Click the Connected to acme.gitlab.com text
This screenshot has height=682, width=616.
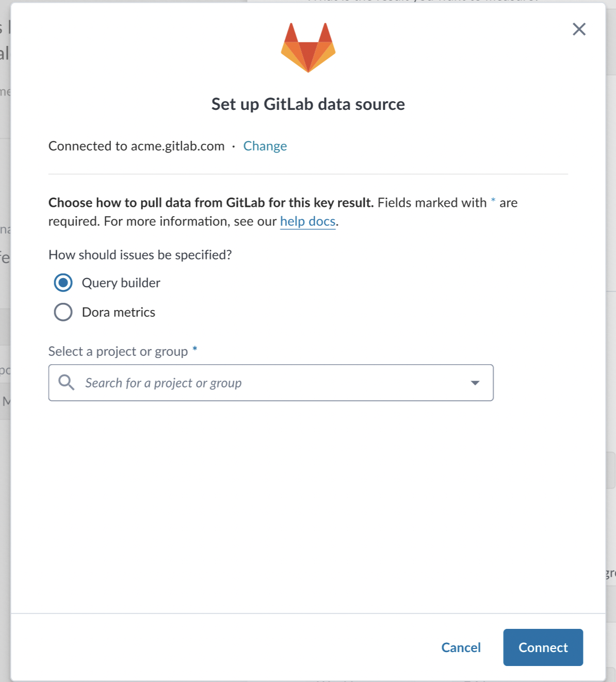pos(137,146)
